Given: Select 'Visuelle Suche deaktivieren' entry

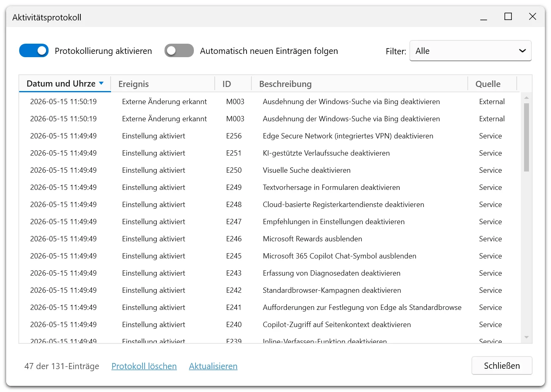Looking at the screenshot, I should tap(307, 170).
